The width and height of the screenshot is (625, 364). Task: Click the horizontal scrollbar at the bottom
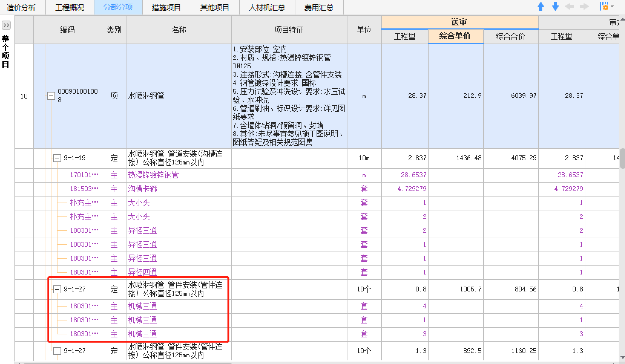[127, 362]
